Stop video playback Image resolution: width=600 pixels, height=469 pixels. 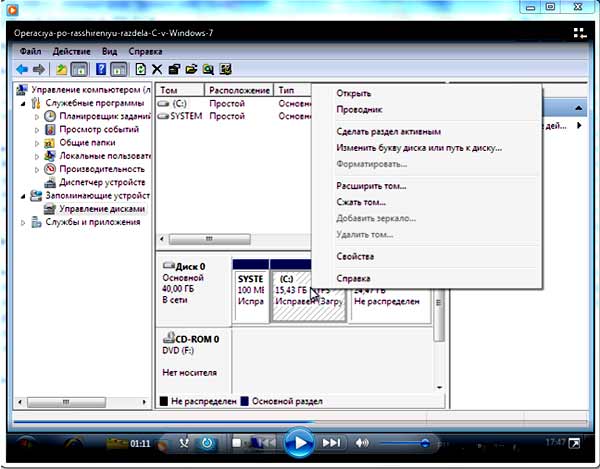[237, 442]
